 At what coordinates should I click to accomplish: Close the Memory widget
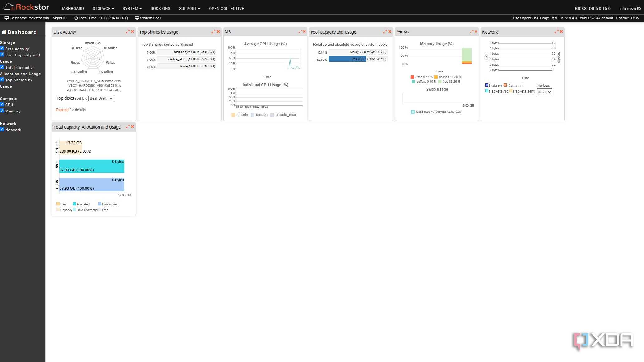click(x=476, y=31)
